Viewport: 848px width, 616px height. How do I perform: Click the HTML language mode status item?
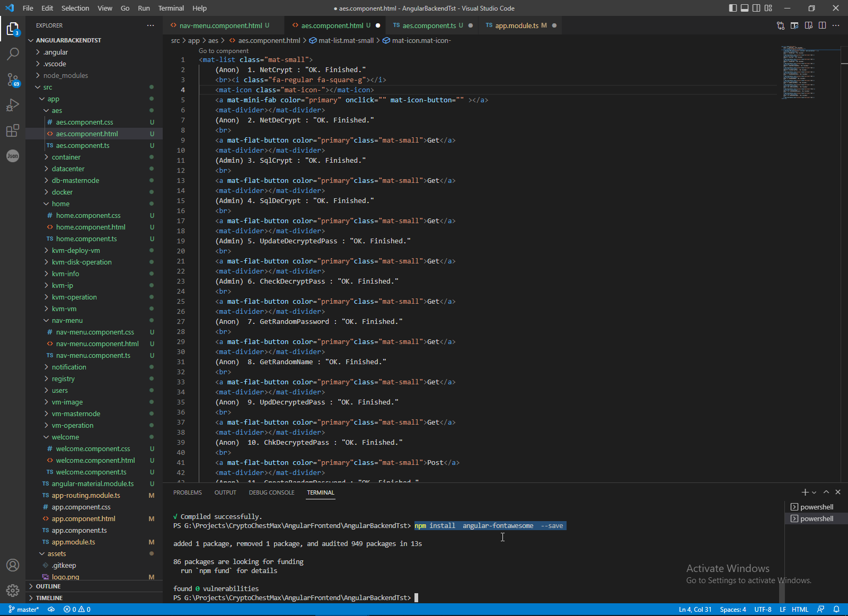[x=800, y=610]
